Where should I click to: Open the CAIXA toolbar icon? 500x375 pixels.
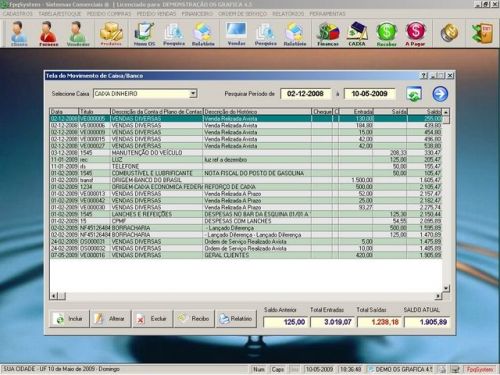click(x=357, y=33)
